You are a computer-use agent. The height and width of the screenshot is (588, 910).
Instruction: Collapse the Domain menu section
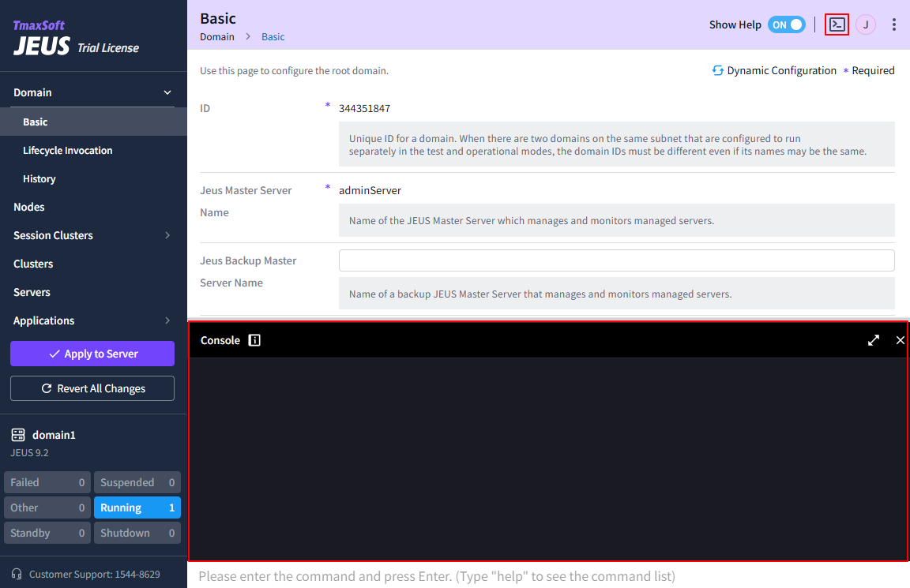[167, 92]
